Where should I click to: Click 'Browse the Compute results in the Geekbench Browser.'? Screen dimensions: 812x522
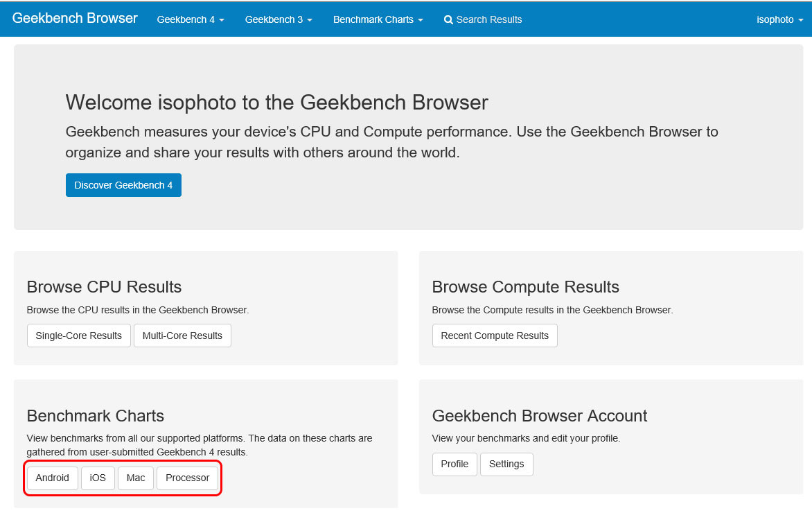click(x=553, y=310)
